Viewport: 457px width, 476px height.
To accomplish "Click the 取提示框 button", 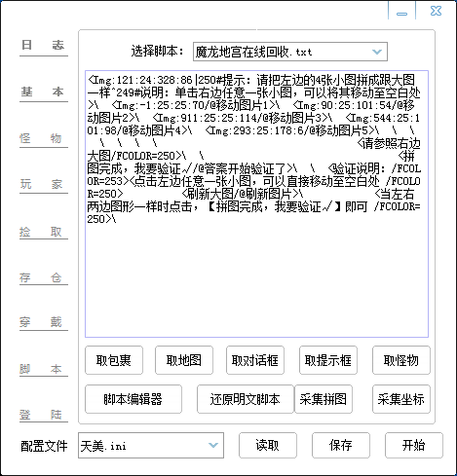I will 328,360.
